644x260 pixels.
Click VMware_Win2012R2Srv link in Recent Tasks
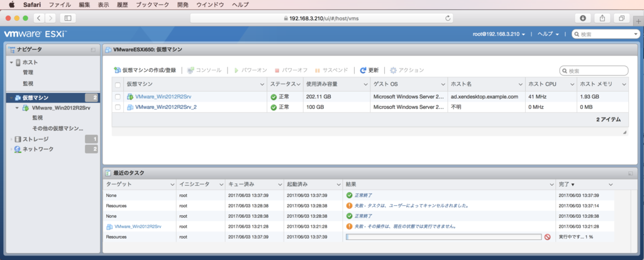click(138, 226)
